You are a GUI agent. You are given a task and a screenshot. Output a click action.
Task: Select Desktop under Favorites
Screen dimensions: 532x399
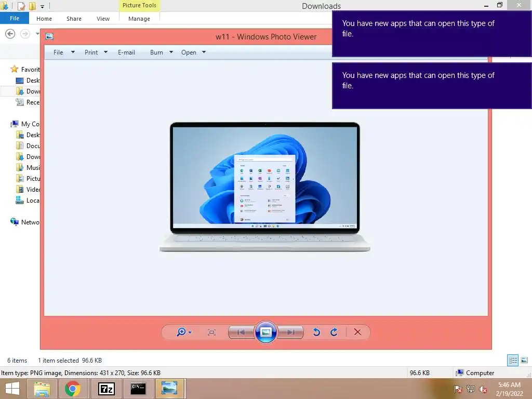click(28, 81)
